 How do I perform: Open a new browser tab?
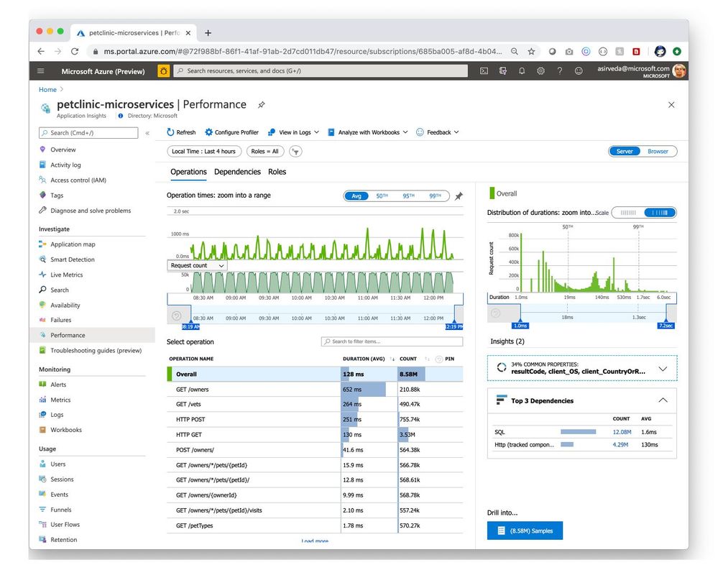pos(208,33)
